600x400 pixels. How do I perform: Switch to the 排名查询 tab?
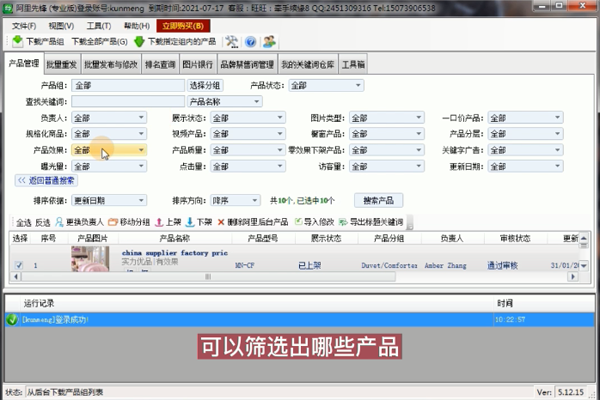[x=160, y=64]
